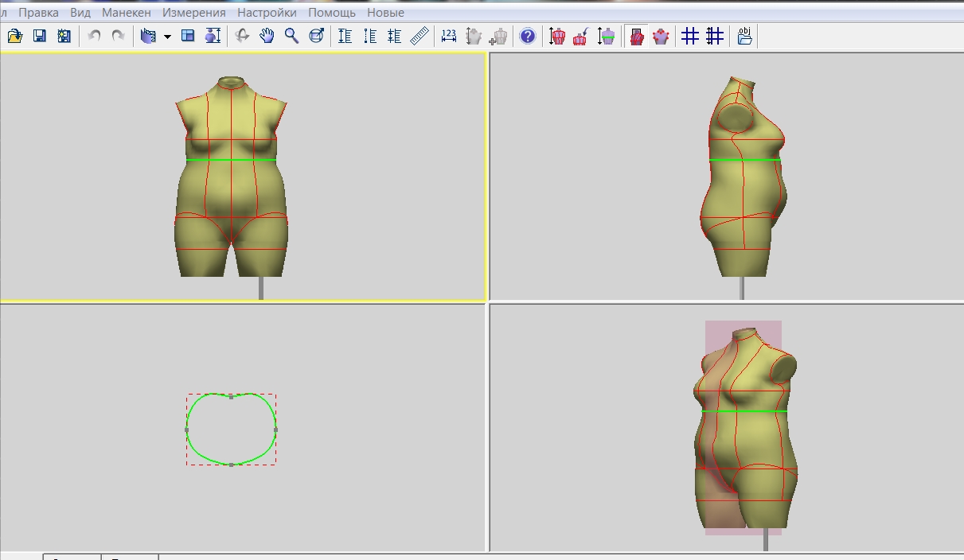Click the red mannequin vertical arrow icon

556,36
